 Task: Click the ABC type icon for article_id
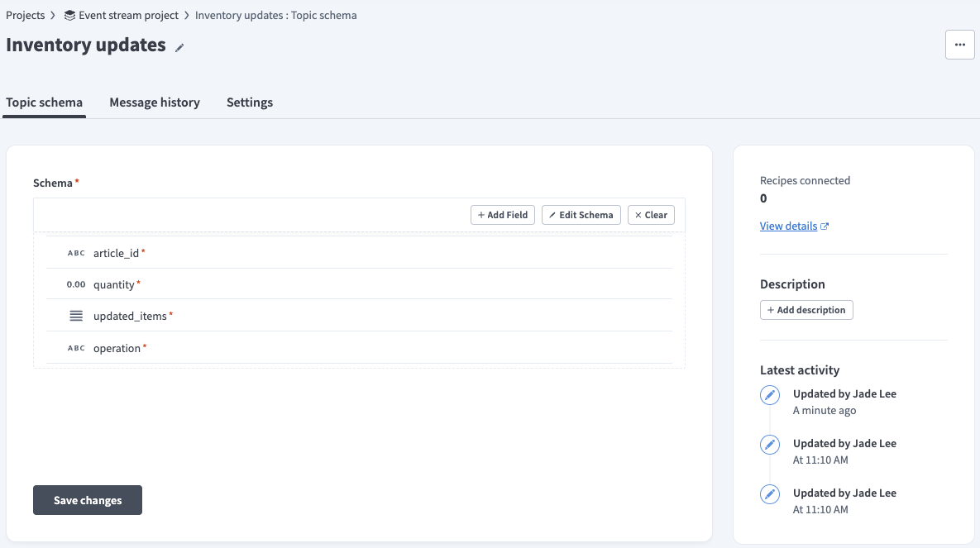(76, 253)
